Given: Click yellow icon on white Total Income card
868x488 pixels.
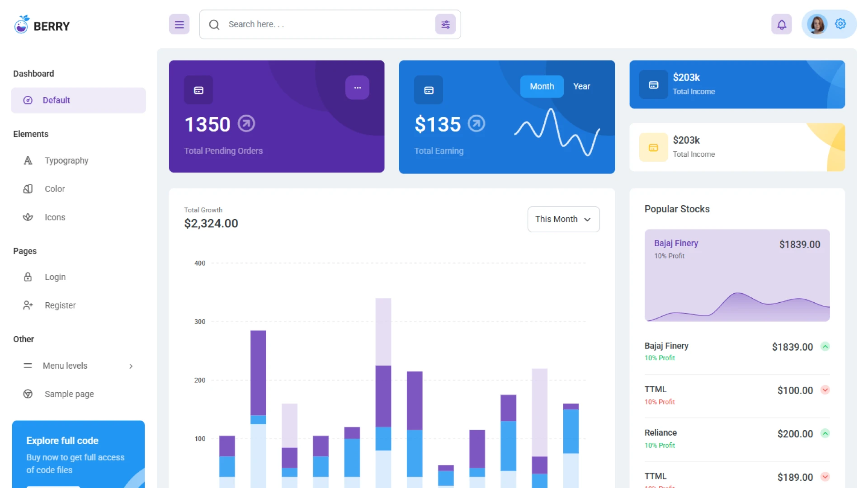Looking at the screenshot, I should 653,147.
